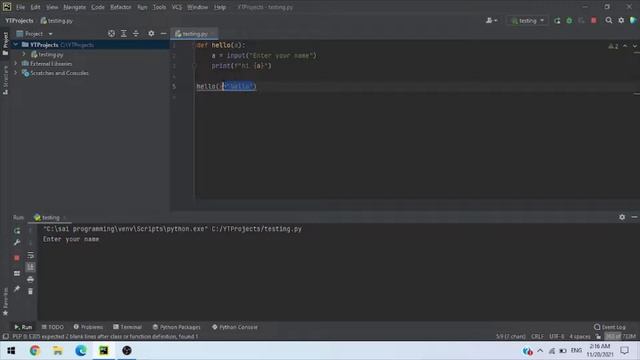640x360 pixels.
Task: Click the Run tool window button at bottom
Action: 23,327
